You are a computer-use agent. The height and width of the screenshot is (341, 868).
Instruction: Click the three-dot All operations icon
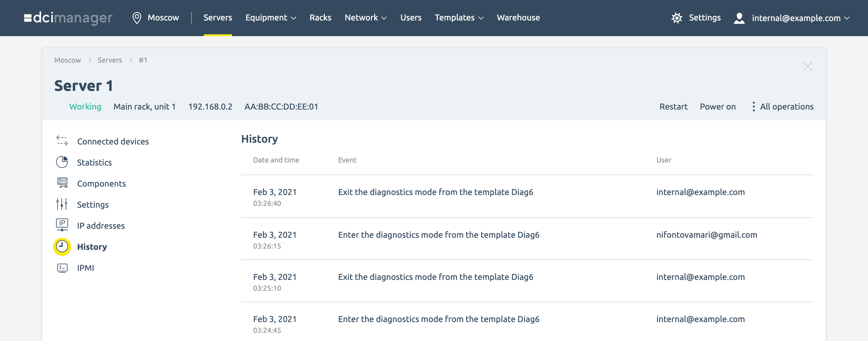[753, 107]
